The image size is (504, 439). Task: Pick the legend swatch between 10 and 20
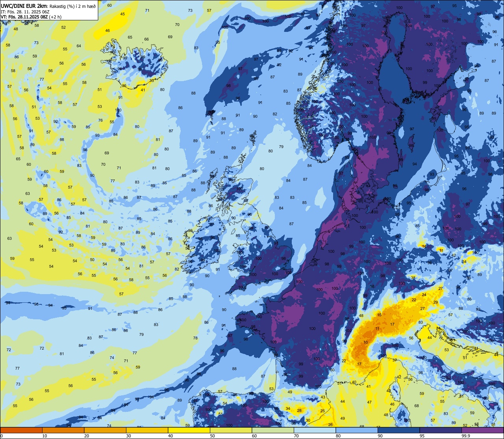coord(63,430)
